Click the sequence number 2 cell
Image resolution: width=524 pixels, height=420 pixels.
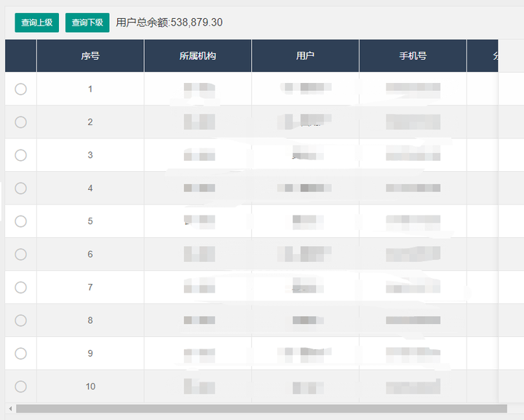[x=90, y=122]
